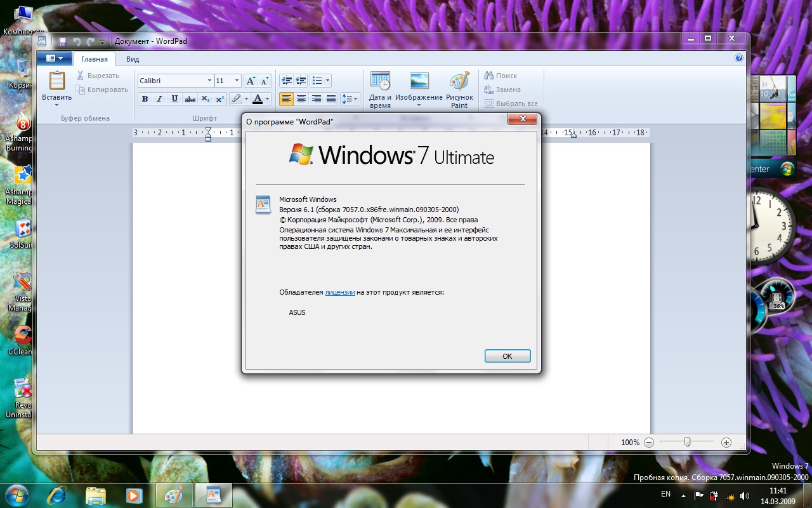Click the volume speaker tray icon
Image resolution: width=812 pixels, height=508 pixels.
point(745,495)
